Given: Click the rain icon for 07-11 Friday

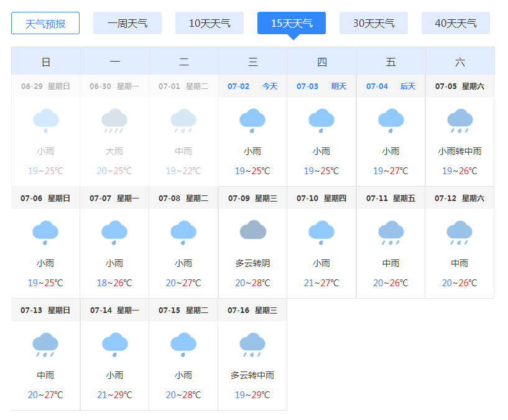Looking at the screenshot, I should coord(390,233).
